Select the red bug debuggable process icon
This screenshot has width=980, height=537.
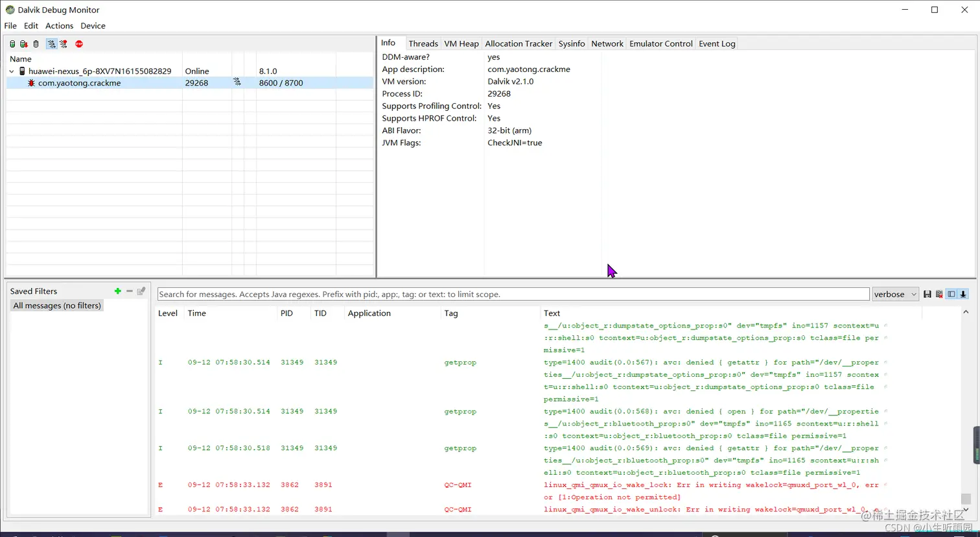31,83
